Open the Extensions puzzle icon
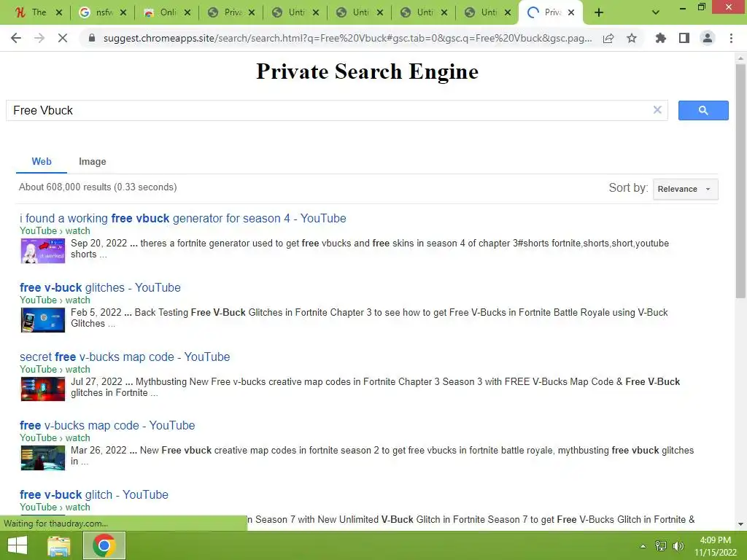 [660, 38]
